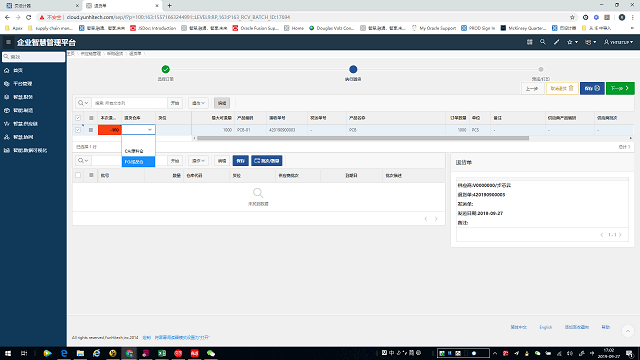Click the lower grid 编辑 edit button
Image resolution: width=640 pixels, height=360 pixels.
coord(222,161)
